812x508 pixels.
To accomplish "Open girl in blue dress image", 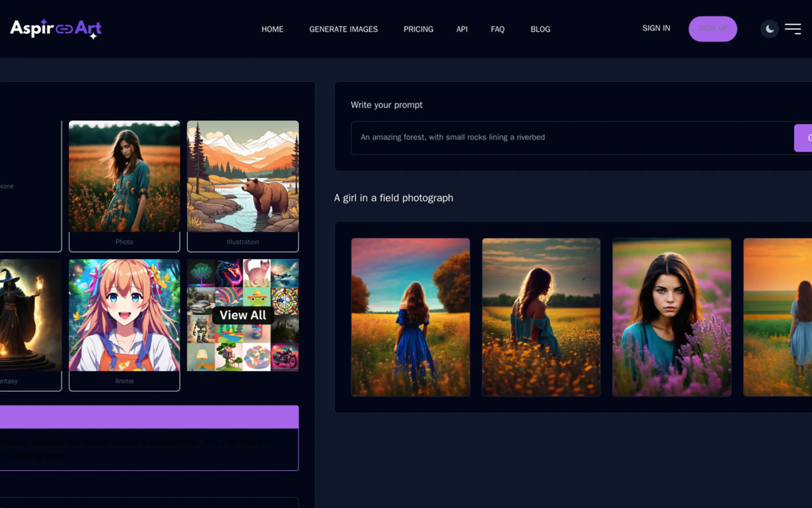I will (x=410, y=317).
